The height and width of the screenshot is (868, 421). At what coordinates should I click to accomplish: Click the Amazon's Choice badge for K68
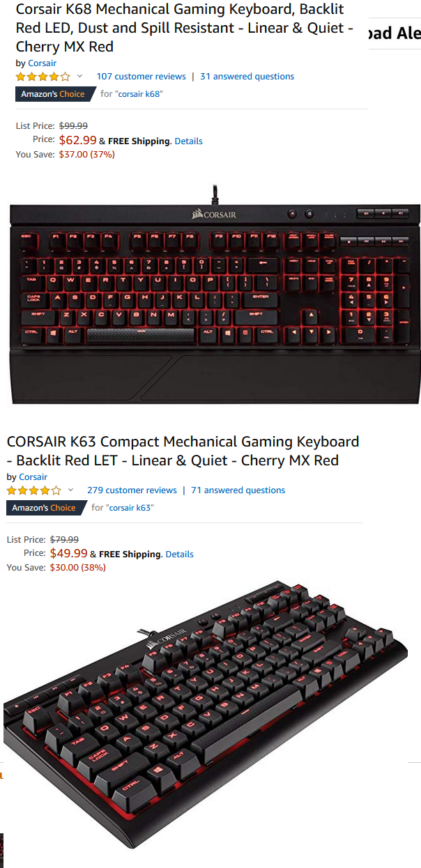coord(54,94)
